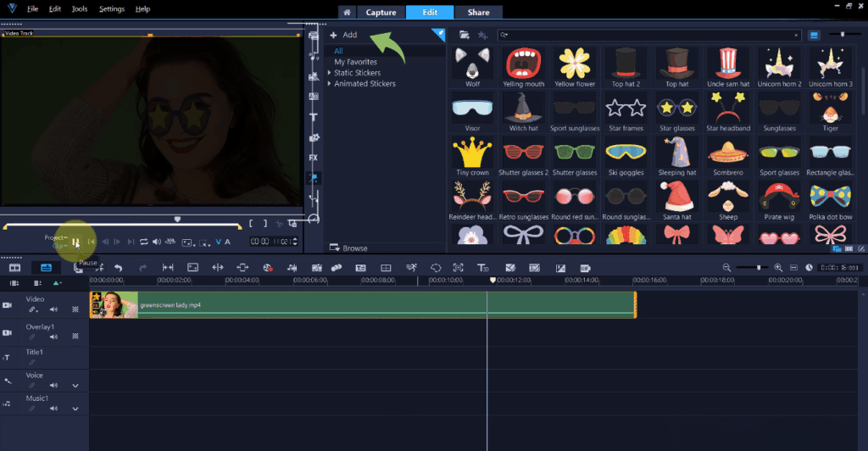Click Add to create a library folder
The image size is (868, 451).
(344, 35)
